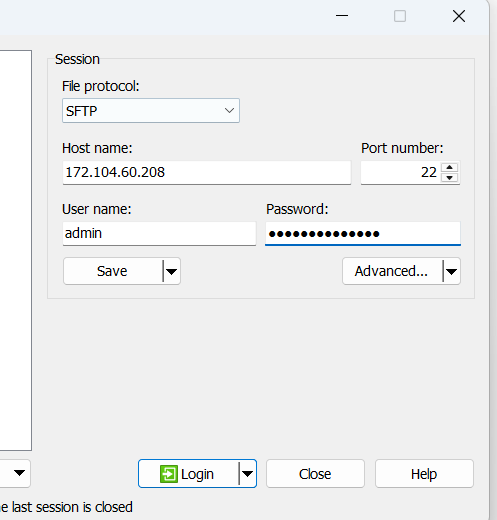Increase the port number with up arrow

click(x=449, y=167)
